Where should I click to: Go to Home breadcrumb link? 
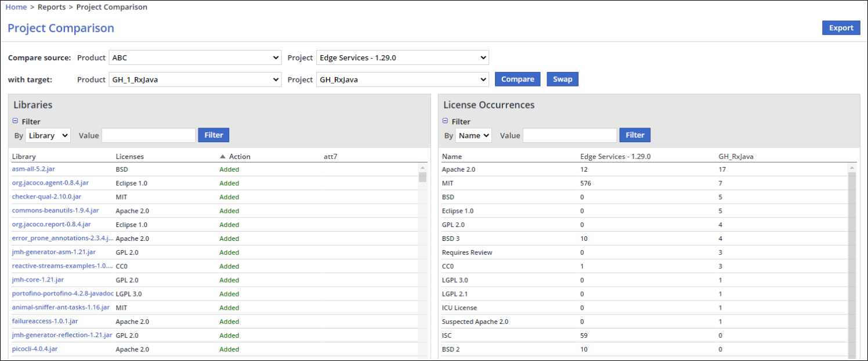16,7
